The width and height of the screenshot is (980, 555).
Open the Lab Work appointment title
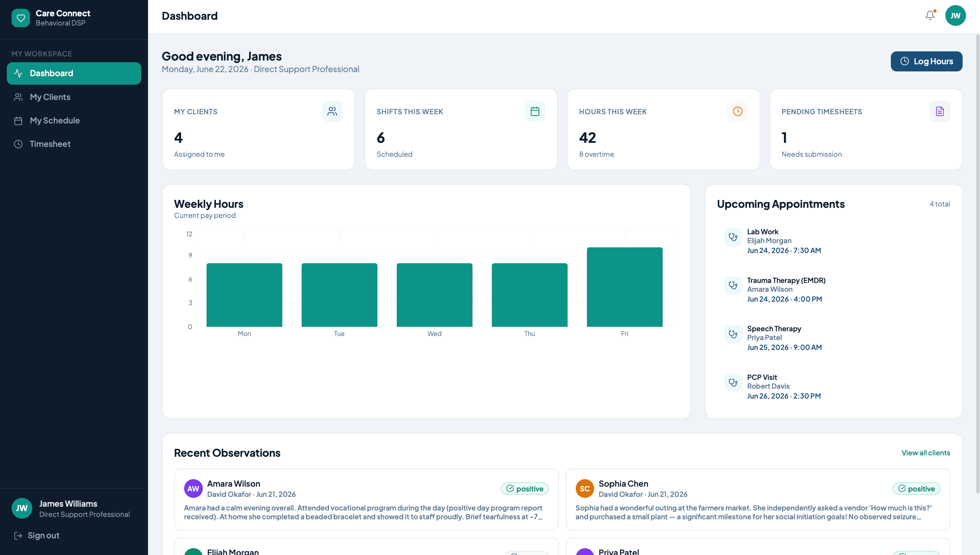763,231
